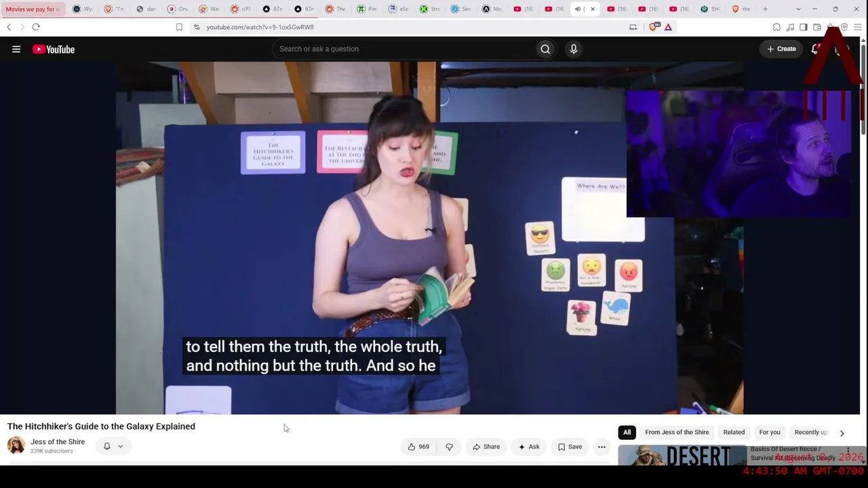Go forward with the browser forward arrow

22,27
